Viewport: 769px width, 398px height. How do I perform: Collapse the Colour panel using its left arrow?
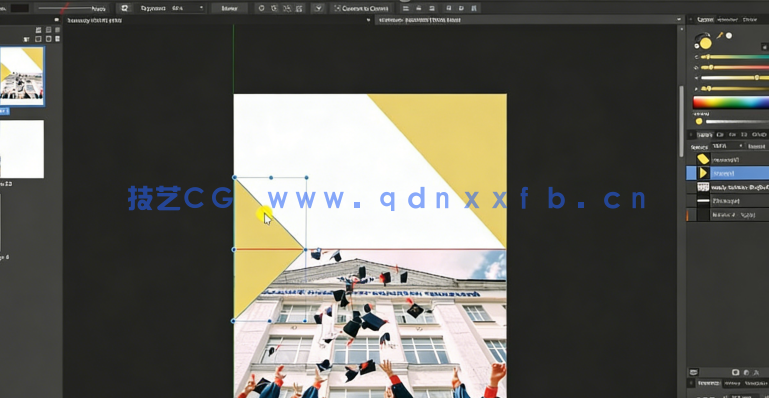691,20
